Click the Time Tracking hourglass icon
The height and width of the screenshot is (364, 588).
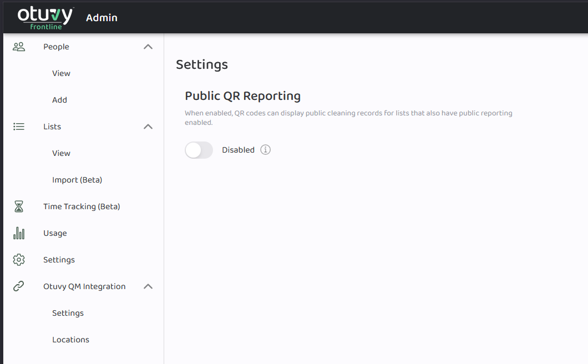coord(19,206)
